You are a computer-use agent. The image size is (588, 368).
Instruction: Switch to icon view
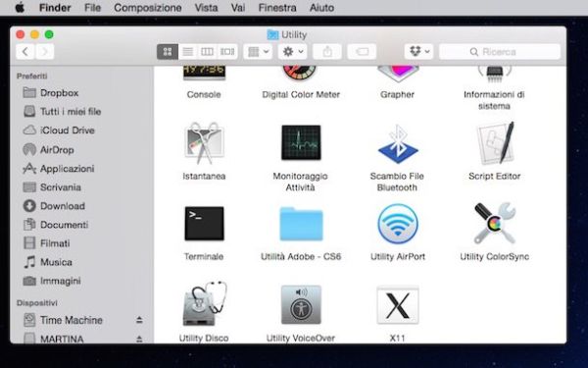168,51
